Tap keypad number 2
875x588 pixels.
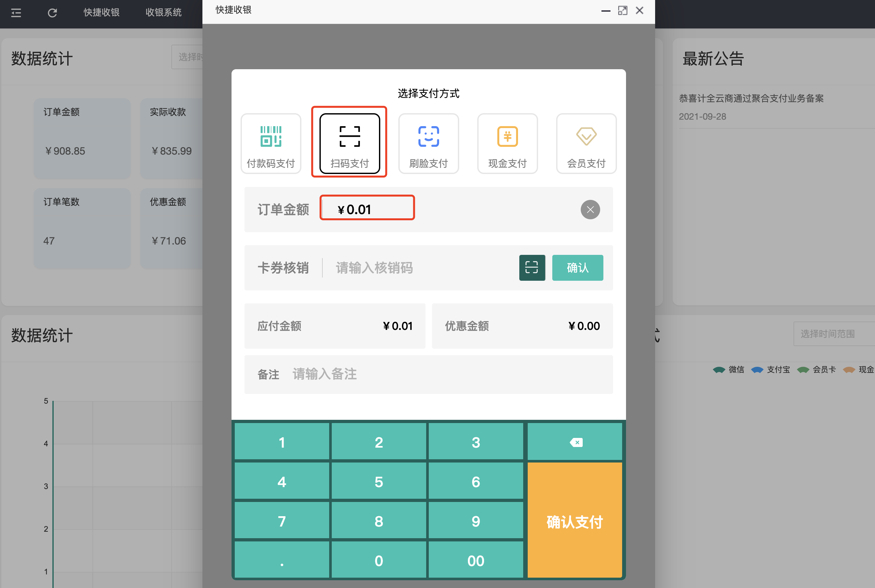tap(379, 442)
